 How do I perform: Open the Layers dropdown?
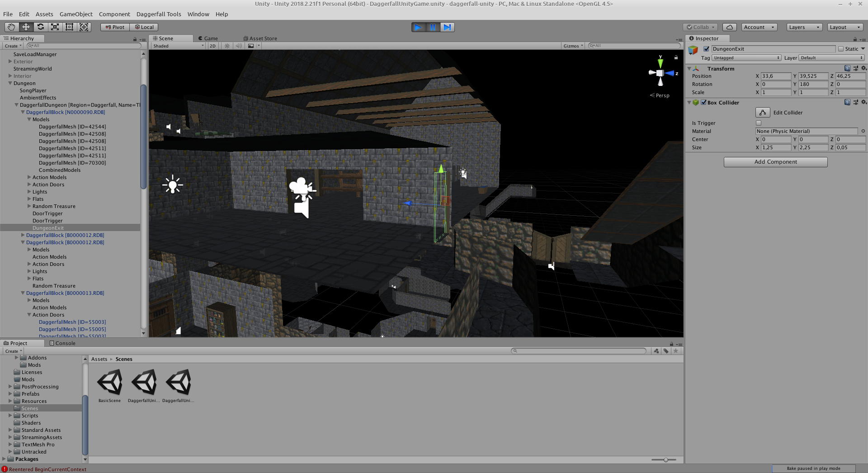804,27
